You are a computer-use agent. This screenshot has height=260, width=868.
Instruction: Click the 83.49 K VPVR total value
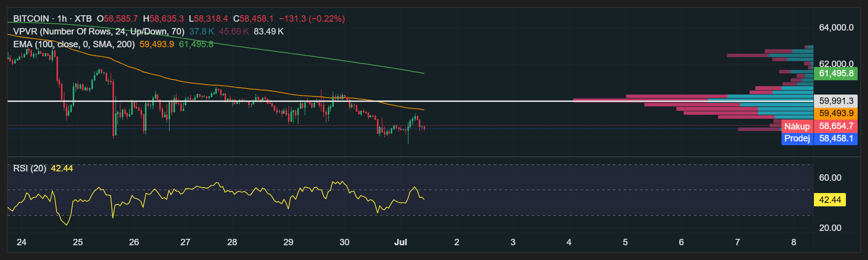[x=269, y=32]
